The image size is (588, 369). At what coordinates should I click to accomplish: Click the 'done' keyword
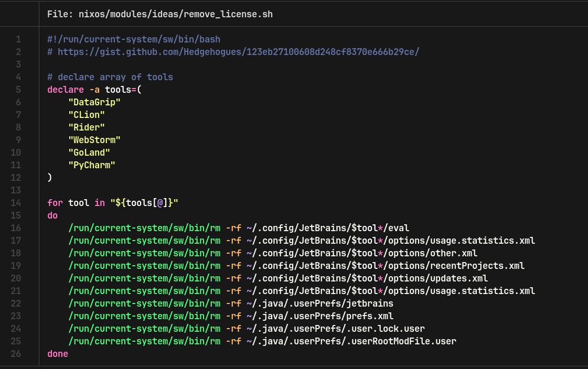coord(58,354)
